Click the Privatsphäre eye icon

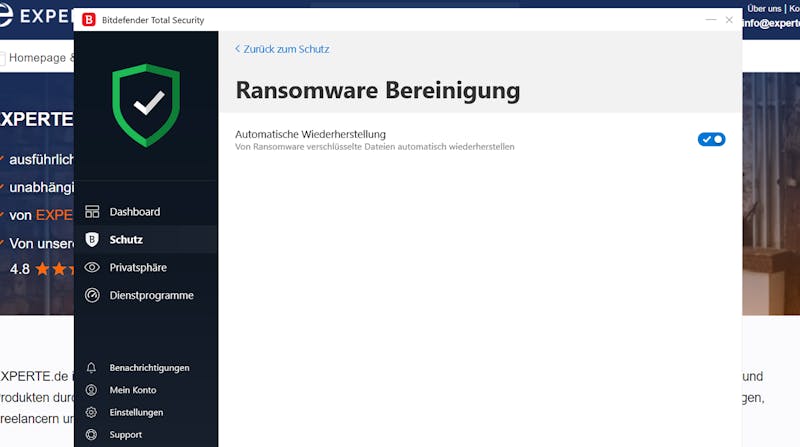tap(92, 267)
